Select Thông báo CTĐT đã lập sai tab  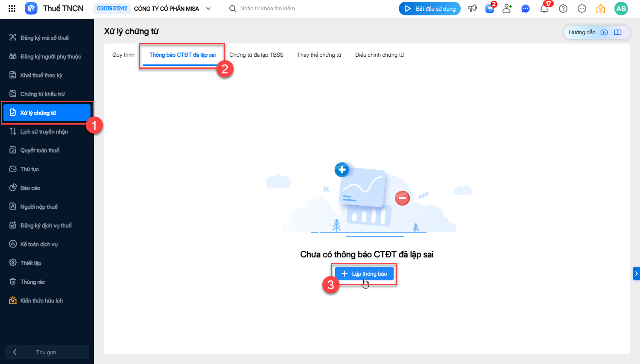coord(182,55)
